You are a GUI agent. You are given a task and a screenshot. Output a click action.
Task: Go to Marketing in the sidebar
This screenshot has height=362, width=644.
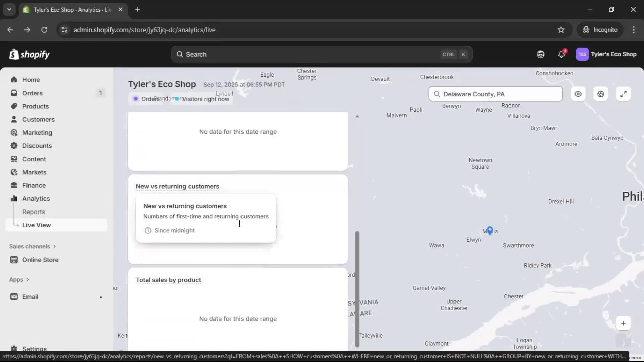(x=37, y=132)
